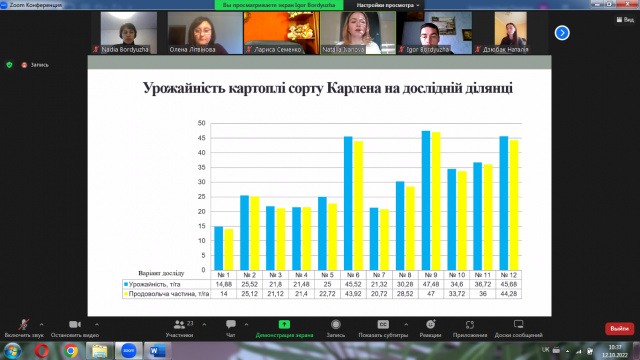The image size is (640, 360).
Task: Switch to Word in the taskbar
Action: pos(157,351)
